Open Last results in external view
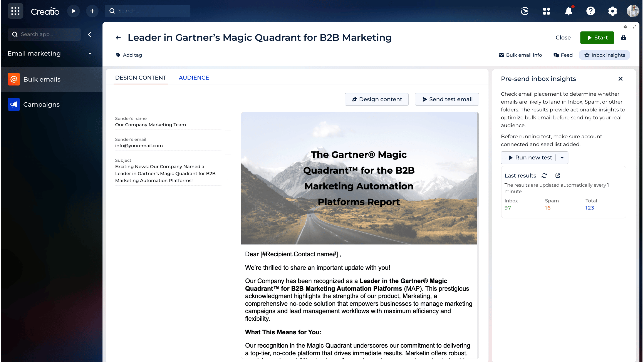Screen dimensions: 644x362 (558, 176)
